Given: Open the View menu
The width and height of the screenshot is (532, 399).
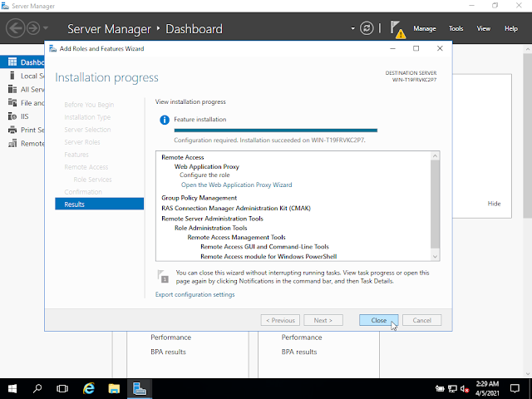Looking at the screenshot, I should point(483,28).
